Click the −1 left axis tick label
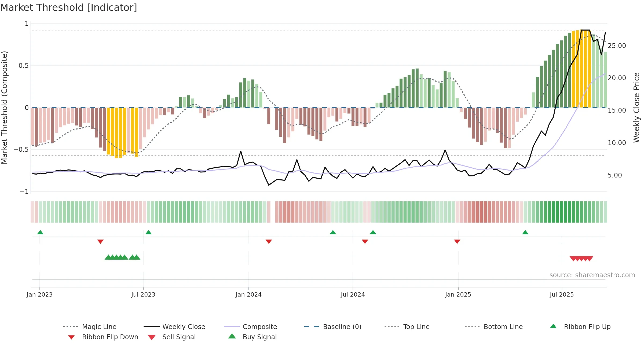Viewport: 644px width, 362px height. point(24,192)
